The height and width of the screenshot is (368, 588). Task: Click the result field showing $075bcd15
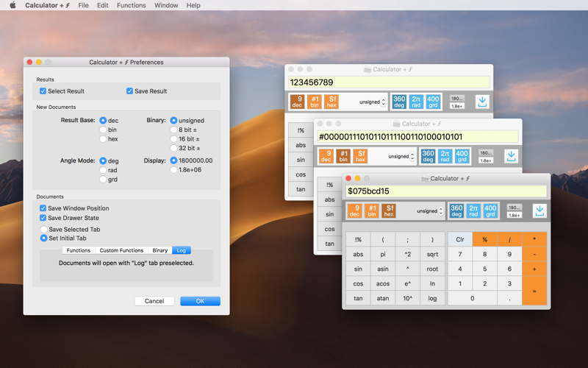(447, 191)
